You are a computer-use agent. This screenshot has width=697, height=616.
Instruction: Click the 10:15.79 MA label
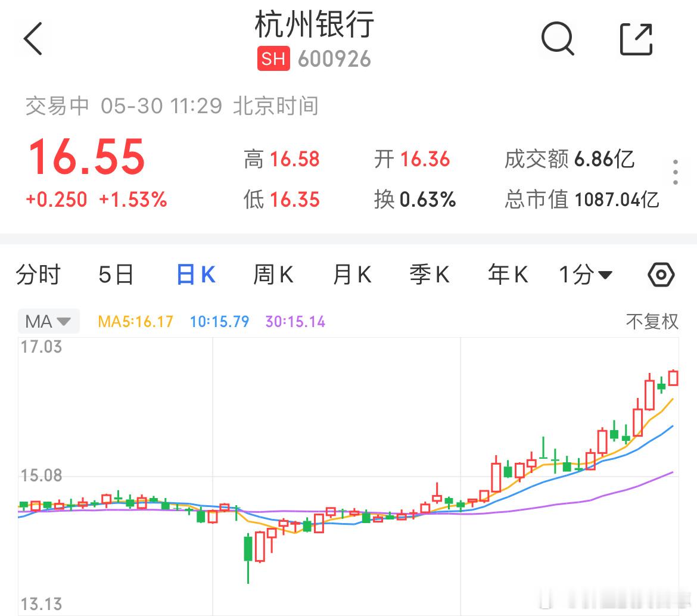point(220,321)
